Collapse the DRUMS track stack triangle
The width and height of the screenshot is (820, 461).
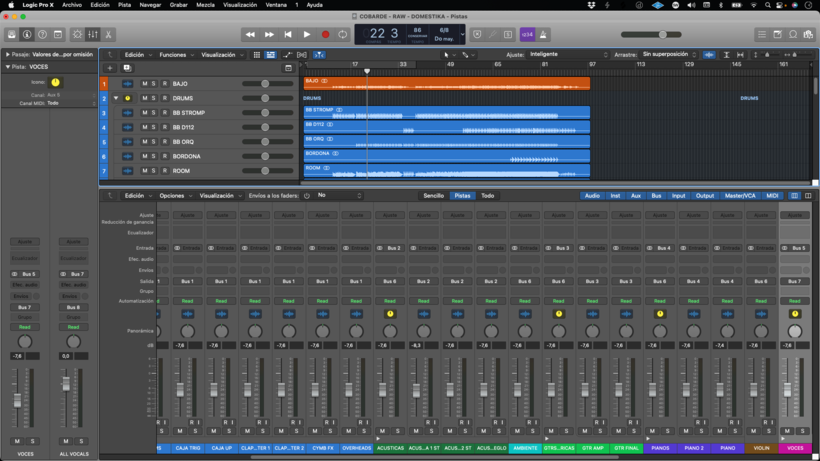pyautogui.click(x=116, y=98)
